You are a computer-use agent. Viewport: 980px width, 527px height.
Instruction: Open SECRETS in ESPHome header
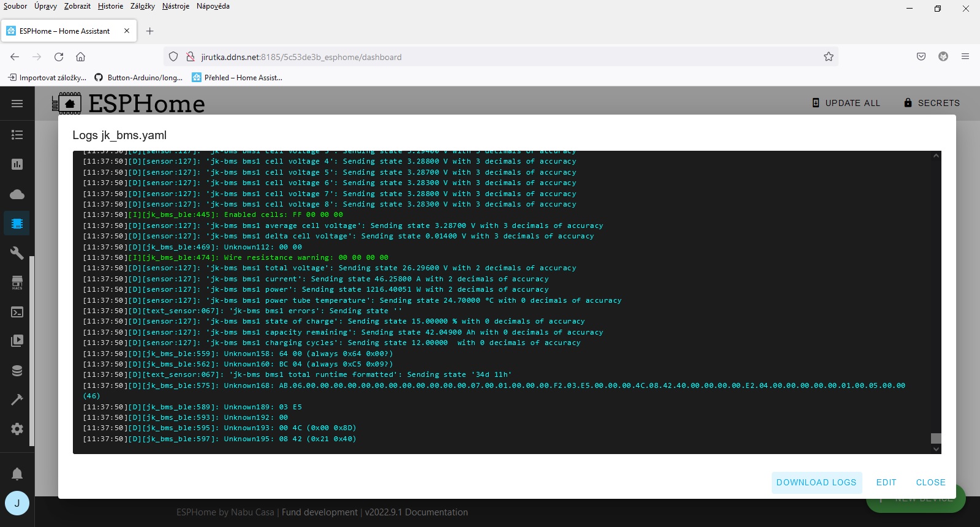pos(932,103)
